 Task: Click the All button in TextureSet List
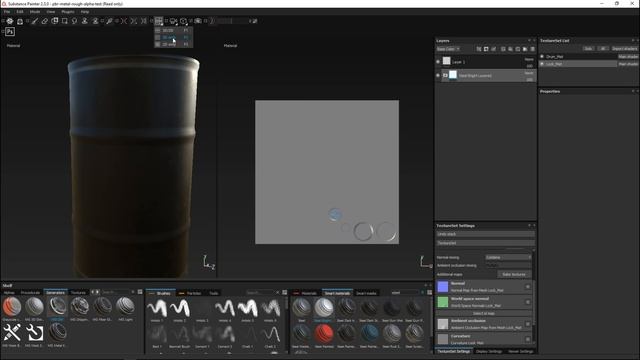(x=603, y=49)
